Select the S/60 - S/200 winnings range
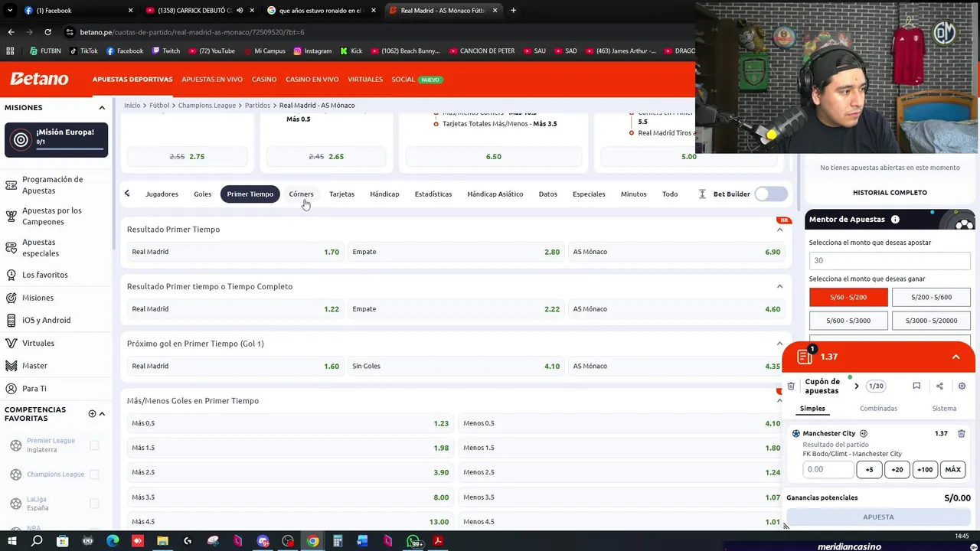Image resolution: width=980 pixels, height=551 pixels. click(x=848, y=297)
